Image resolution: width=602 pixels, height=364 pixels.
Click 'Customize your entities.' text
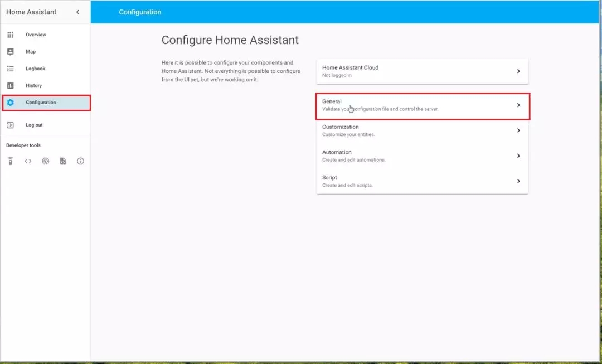coord(348,135)
